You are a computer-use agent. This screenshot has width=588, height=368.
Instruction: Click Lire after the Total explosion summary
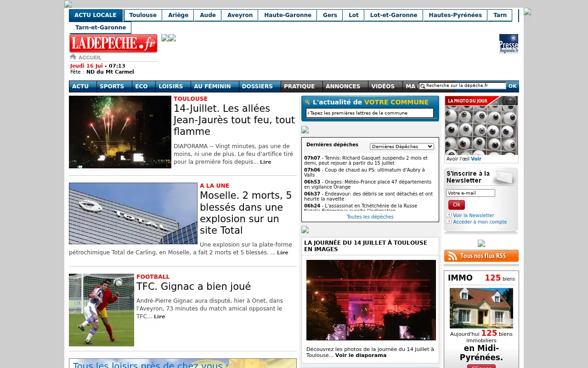[x=283, y=253]
